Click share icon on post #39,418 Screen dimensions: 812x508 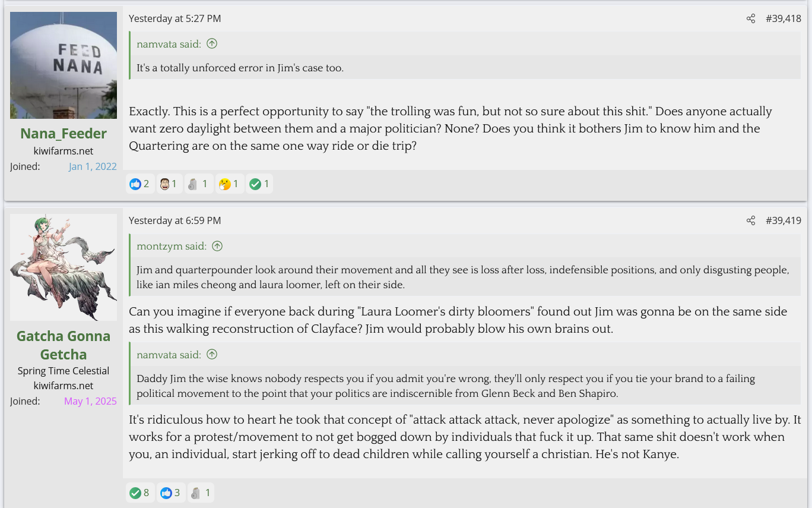(x=751, y=18)
